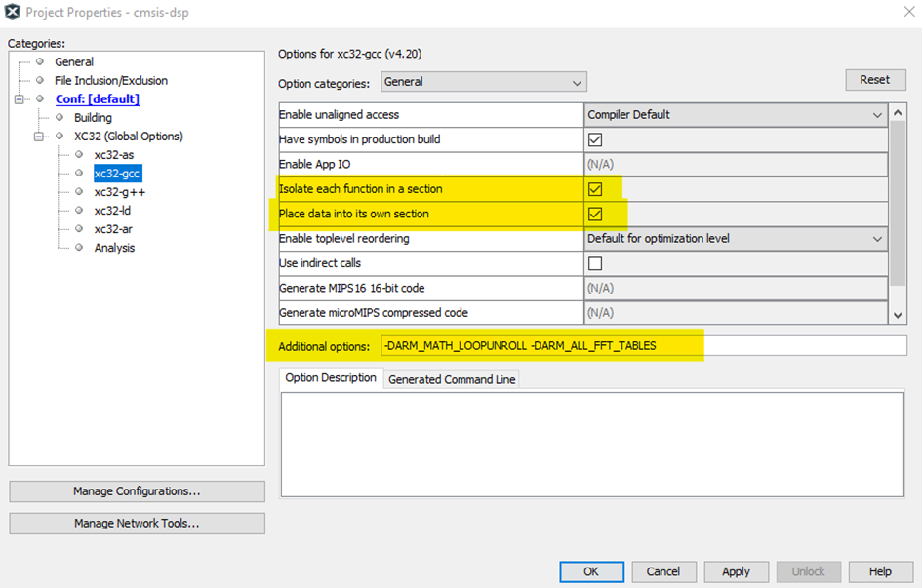The height and width of the screenshot is (588, 922).
Task: Open the Option categories dropdown
Action: pyautogui.click(x=483, y=82)
